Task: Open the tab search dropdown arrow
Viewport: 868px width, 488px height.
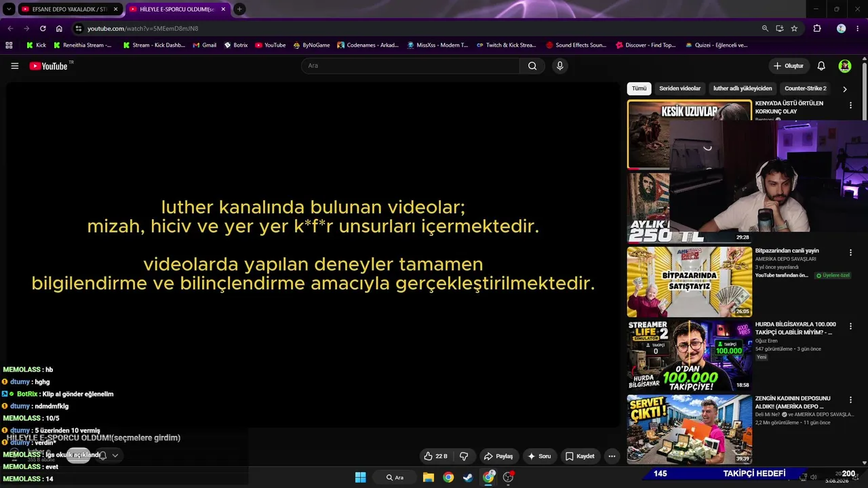Action: pos(9,9)
